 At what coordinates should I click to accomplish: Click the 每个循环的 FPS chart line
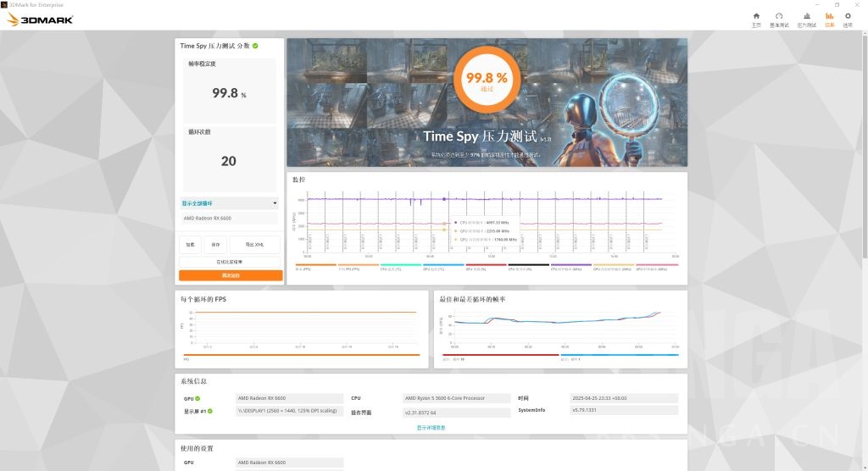coord(305,312)
